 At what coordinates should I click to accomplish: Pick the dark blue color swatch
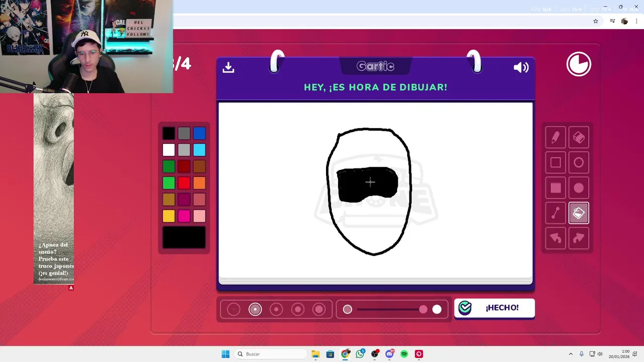pyautogui.click(x=199, y=133)
